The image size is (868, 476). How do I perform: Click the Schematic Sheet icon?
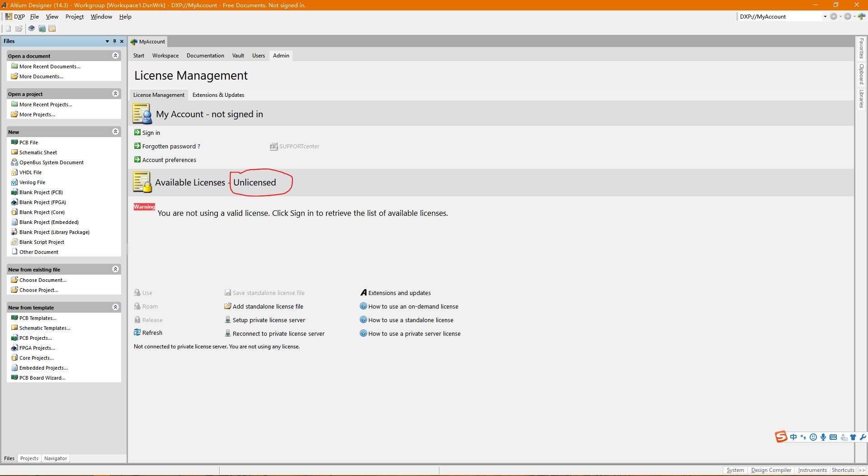[14, 152]
